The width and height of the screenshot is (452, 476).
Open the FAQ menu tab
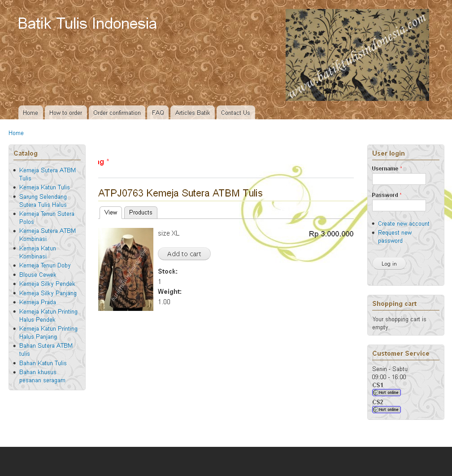click(158, 113)
